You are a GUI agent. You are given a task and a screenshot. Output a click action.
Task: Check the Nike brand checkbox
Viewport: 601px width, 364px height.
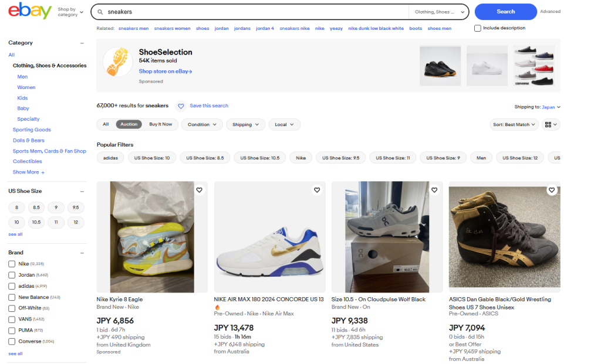click(x=12, y=264)
